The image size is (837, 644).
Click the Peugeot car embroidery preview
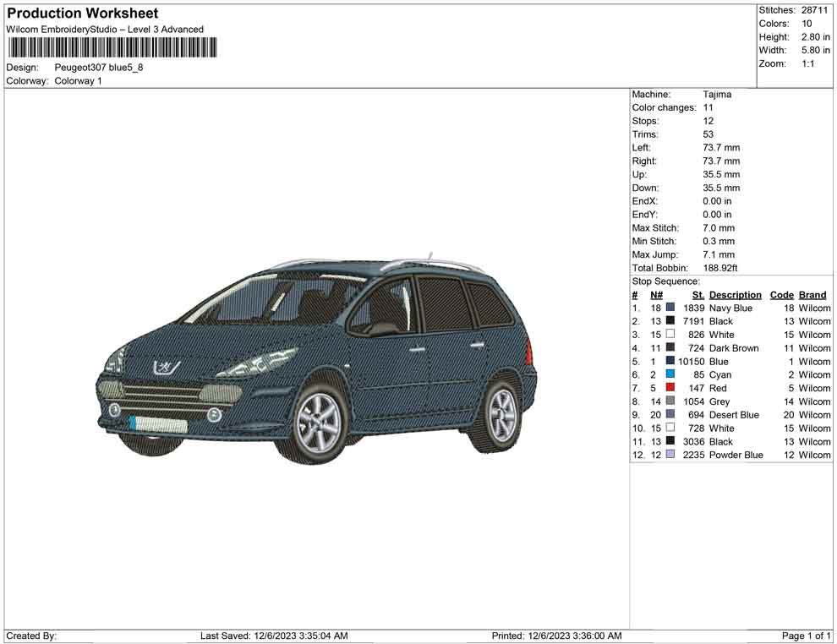(316, 358)
